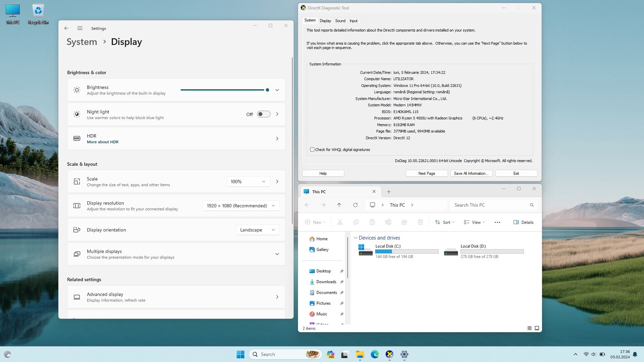The width and height of the screenshot is (644, 362).
Task: Switch File Explorer to large thumbnails view icon
Action: [537, 328]
